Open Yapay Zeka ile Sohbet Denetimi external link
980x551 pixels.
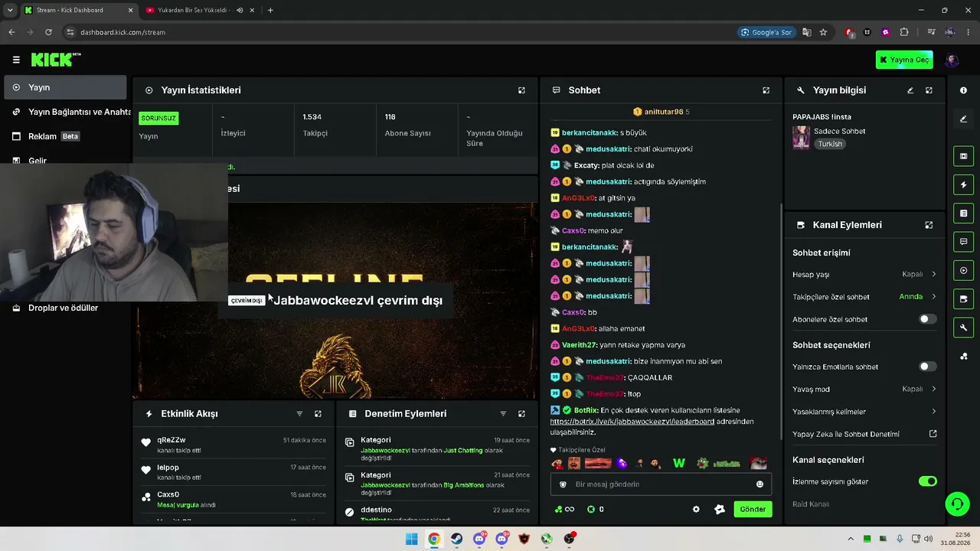933,434
